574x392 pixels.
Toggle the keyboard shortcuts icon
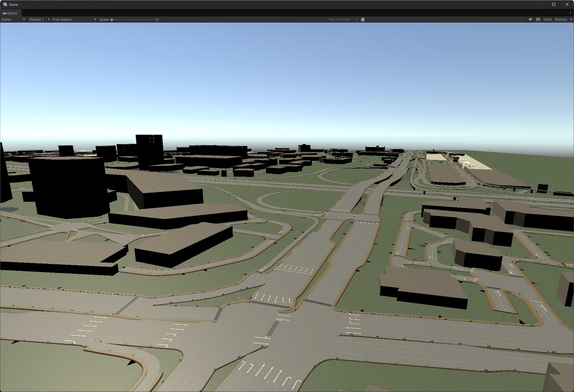tap(538, 20)
